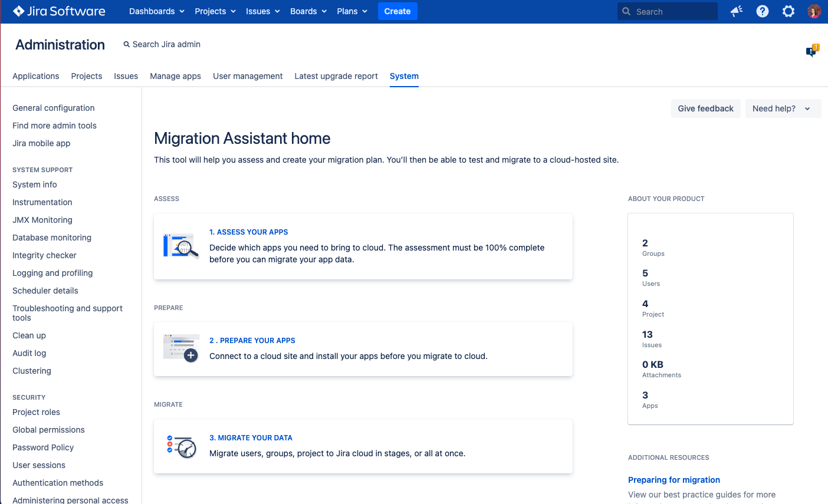The width and height of the screenshot is (828, 504).
Task: Open Clustering settings
Action: click(32, 371)
